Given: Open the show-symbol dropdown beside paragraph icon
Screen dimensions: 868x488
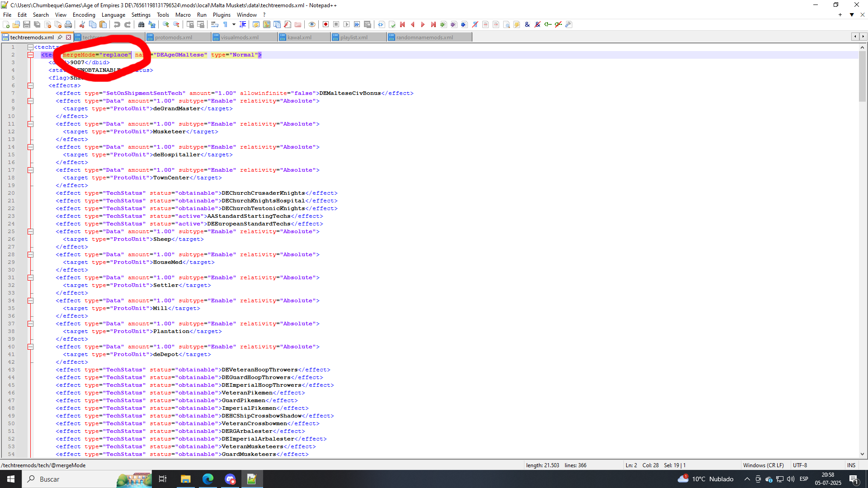Looking at the screenshot, I should pos(234,24).
